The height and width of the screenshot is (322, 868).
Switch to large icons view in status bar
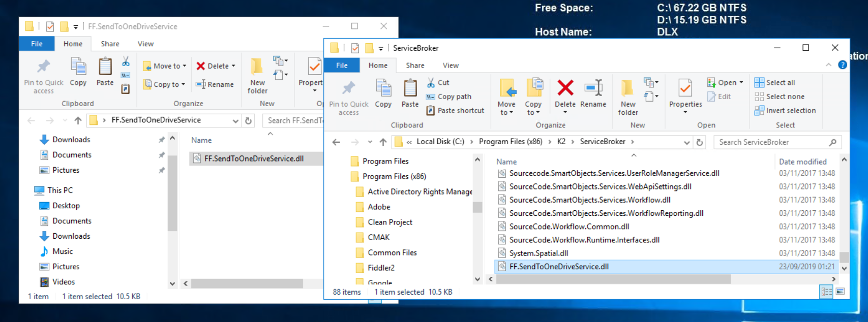click(x=840, y=292)
